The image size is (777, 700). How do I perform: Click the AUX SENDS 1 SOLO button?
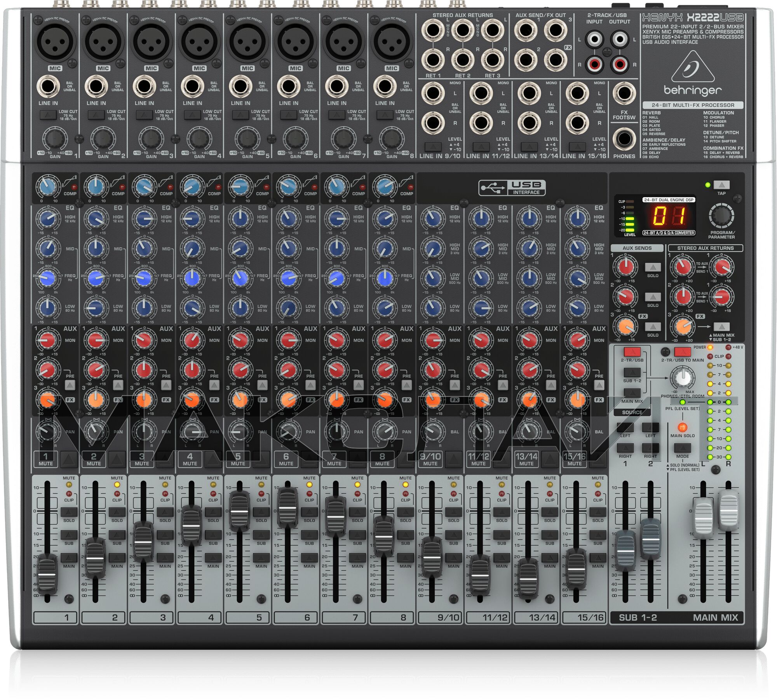pos(653,267)
